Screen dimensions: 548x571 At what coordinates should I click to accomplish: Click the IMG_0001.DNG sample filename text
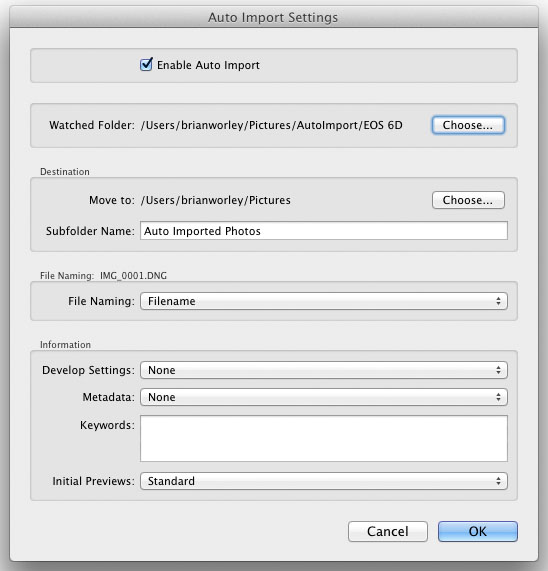pyautogui.click(x=133, y=276)
